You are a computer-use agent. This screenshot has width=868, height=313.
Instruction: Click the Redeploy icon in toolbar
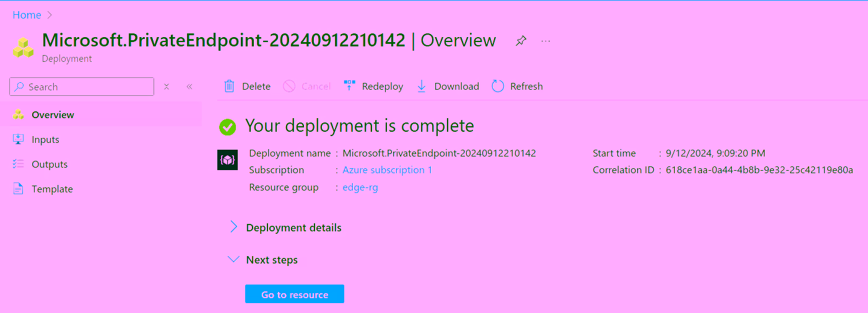pyautogui.click(x=350, y=87)
